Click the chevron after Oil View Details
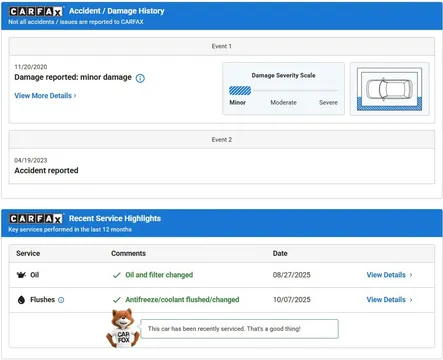 (411, 275)
